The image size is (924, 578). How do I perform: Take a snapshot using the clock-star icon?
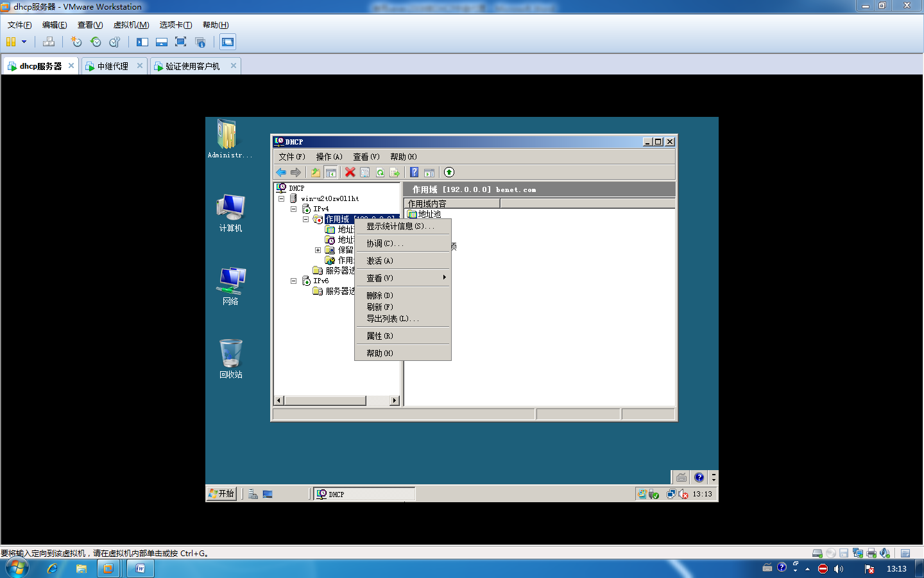coord(76,42)
